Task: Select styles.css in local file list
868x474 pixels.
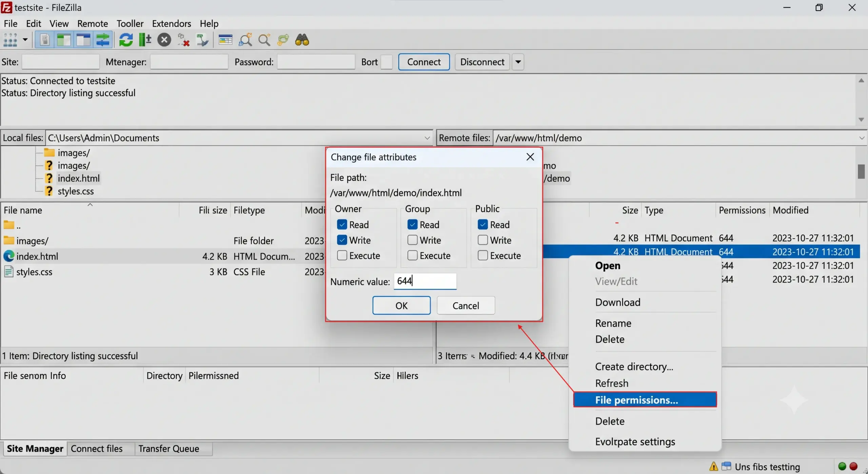Action: click(x=34, y=272)
